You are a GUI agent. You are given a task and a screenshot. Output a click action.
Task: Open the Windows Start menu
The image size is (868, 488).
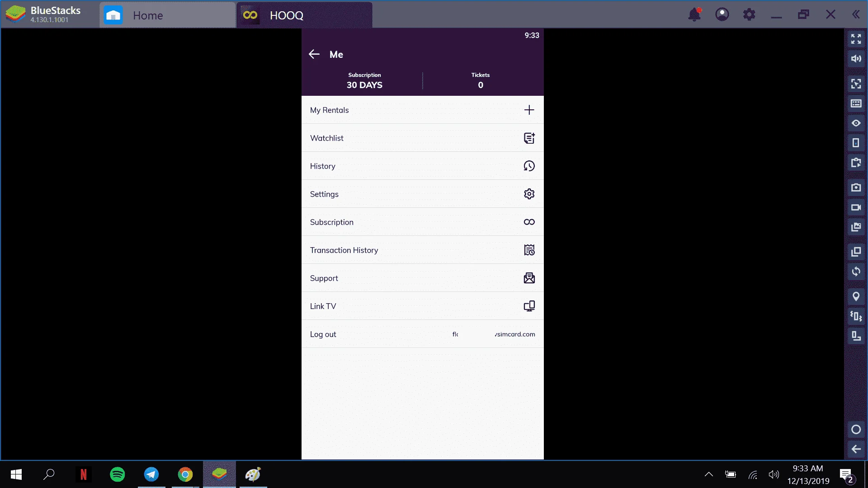pyautogui.click(x=16, y=474)
